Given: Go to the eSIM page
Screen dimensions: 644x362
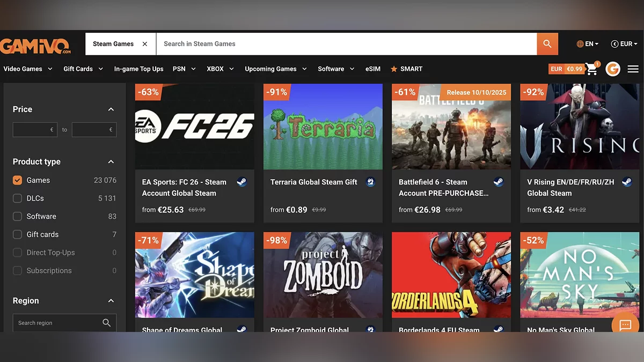Looking at the screenshot, I should 373,69.
